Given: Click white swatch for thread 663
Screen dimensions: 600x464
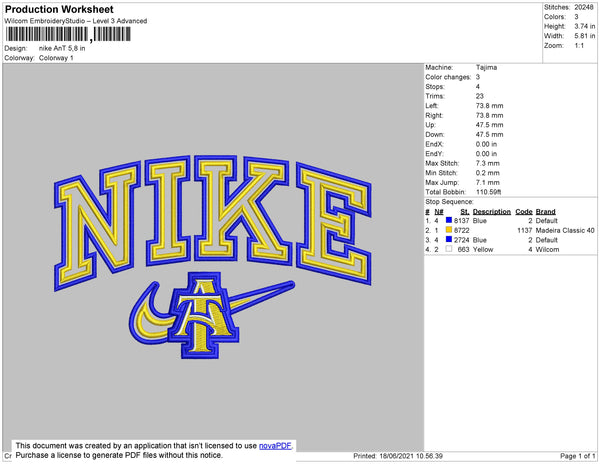Looking at the screenshot, I should [449, 249].
